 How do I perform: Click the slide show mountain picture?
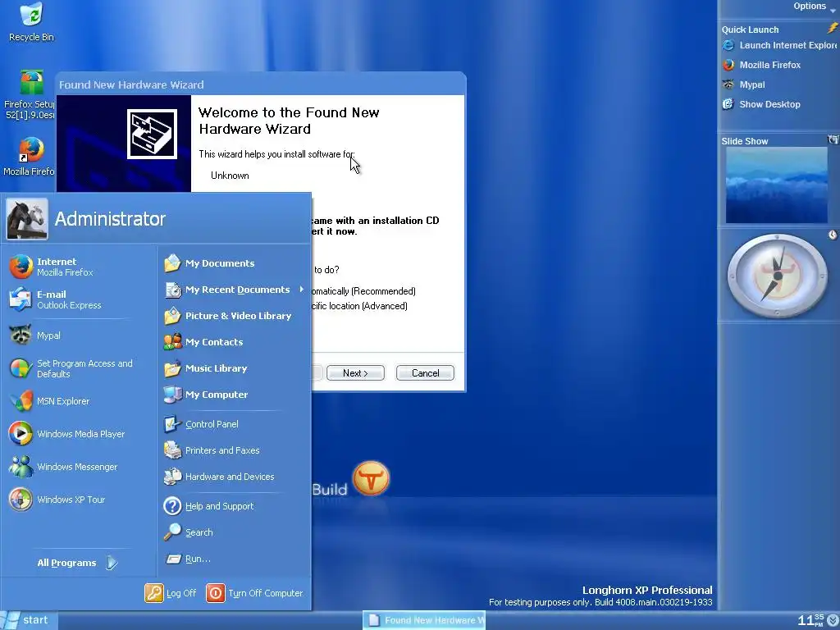point(776,185)
